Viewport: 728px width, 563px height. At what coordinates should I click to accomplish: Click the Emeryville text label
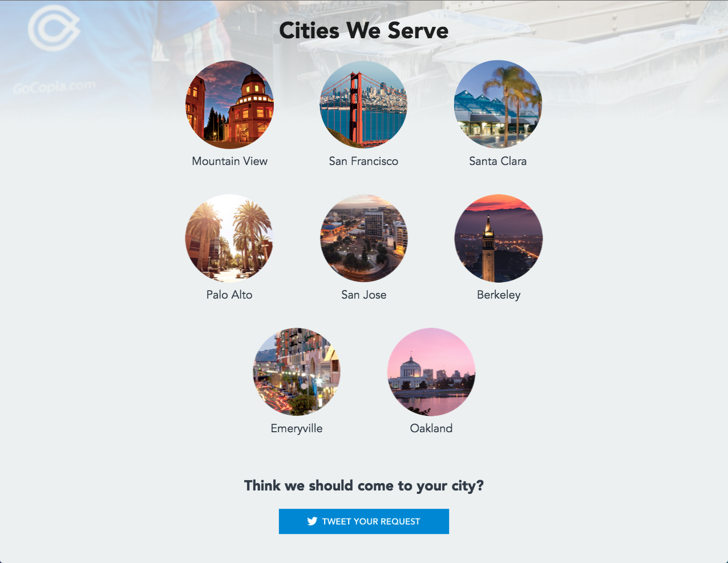(x=297, y=428)
